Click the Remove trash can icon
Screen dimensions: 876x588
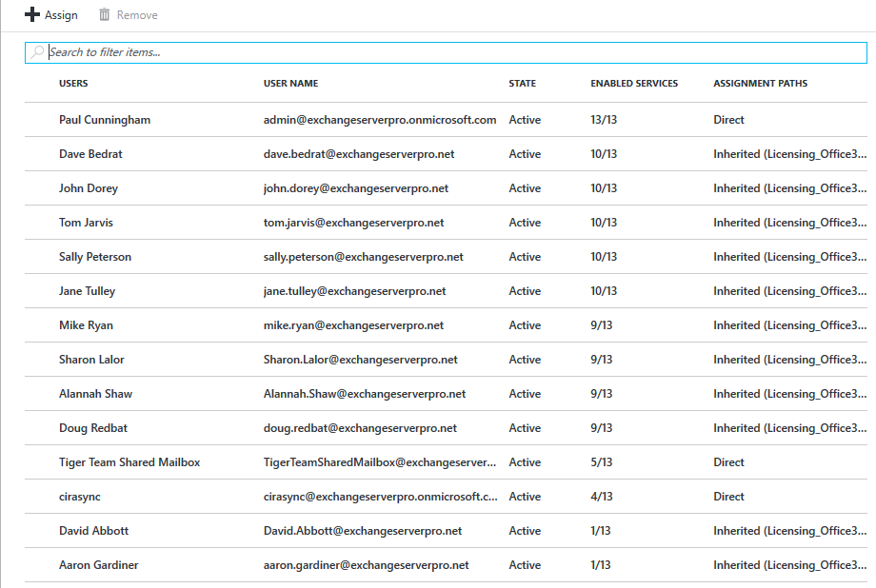point(104,14)
